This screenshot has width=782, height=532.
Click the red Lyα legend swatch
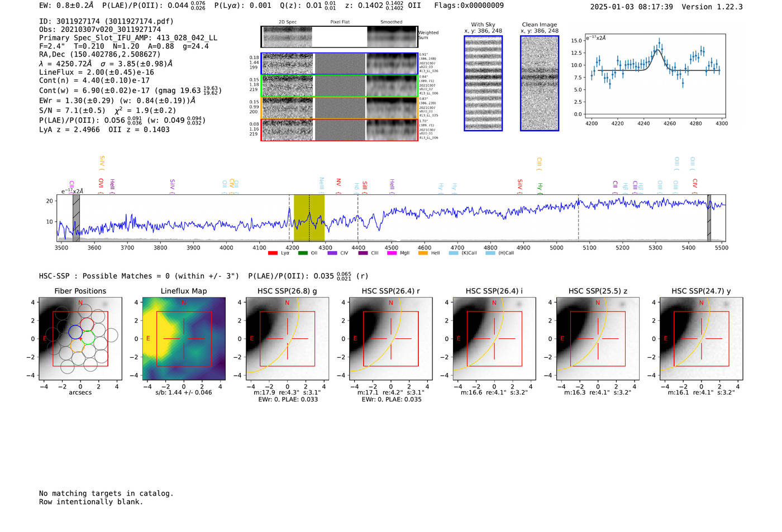pos(273,253)
